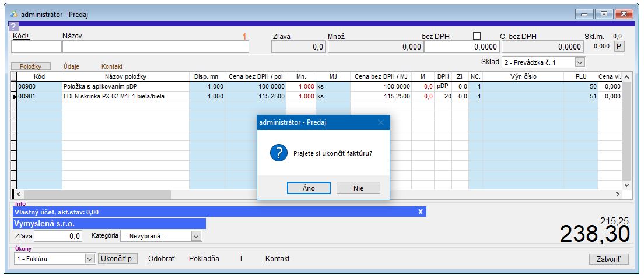This screenshot has height=278, width=644.
Task: Confirm with the Áno button
Action: pos(309,188)
